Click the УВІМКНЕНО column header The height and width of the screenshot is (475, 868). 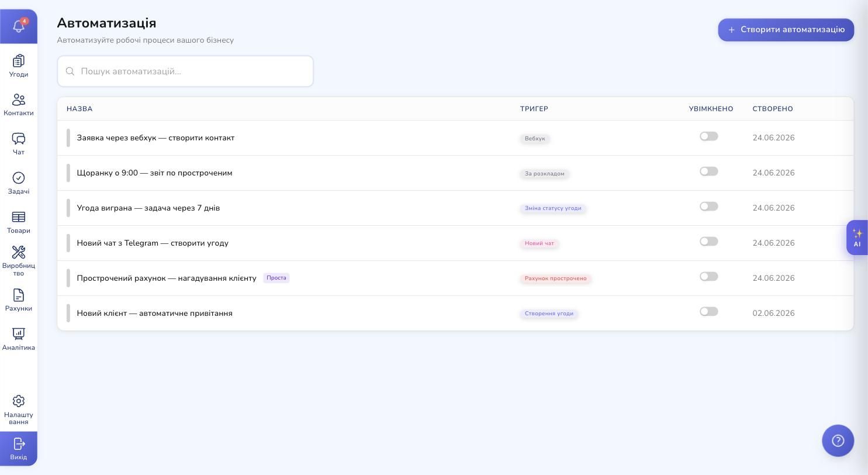click(x=711, y=109)
